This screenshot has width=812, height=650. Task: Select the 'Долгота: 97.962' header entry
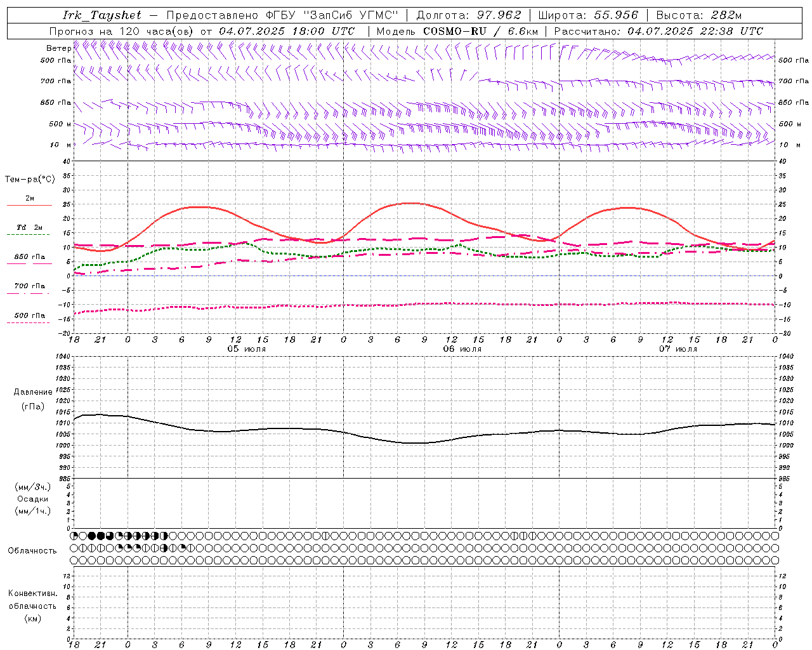(468, 15)
